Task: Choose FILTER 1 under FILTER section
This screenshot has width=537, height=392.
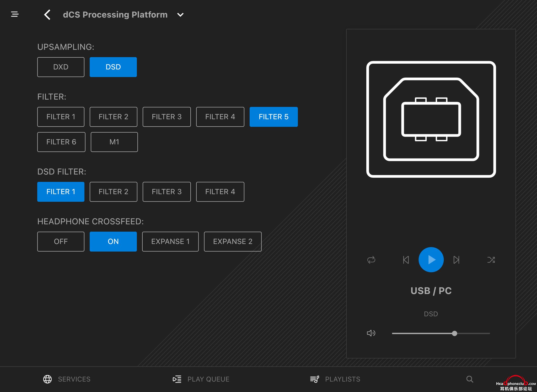Action: [61, 117]
